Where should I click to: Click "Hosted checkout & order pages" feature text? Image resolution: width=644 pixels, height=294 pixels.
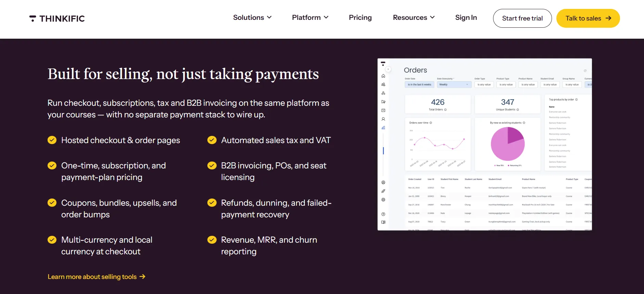(x=120, y=140)
